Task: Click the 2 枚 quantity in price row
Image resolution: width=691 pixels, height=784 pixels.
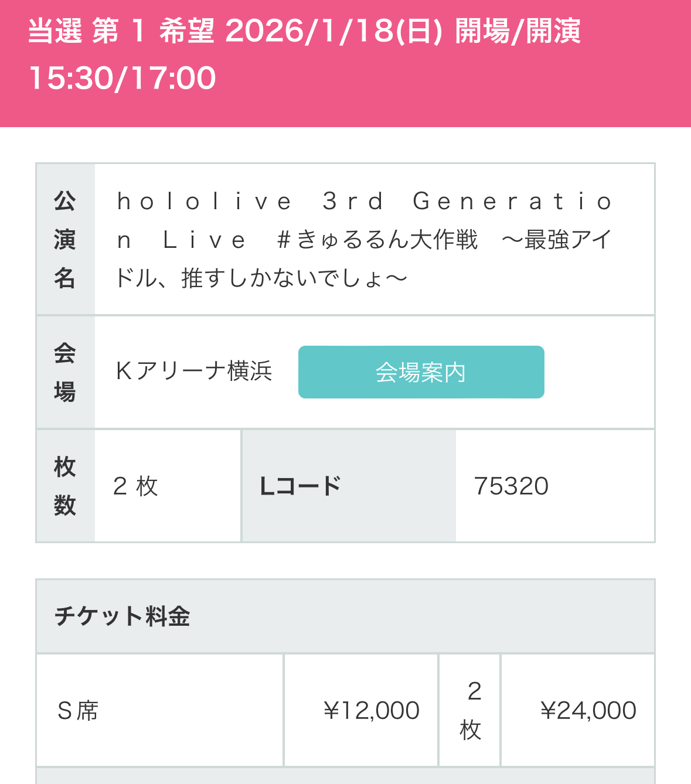Action: (x=471, y=711)
